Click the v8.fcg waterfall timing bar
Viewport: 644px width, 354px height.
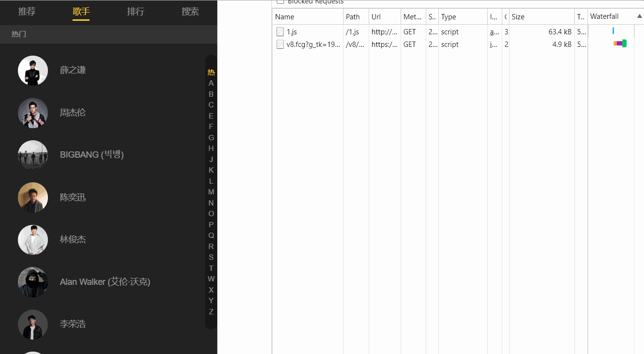coord(620,44)
